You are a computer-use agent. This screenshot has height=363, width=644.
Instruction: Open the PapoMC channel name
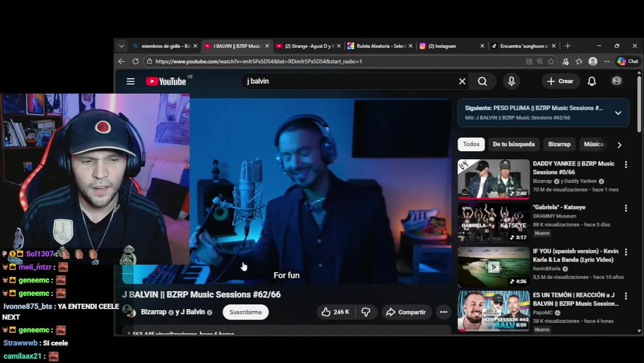543,313
